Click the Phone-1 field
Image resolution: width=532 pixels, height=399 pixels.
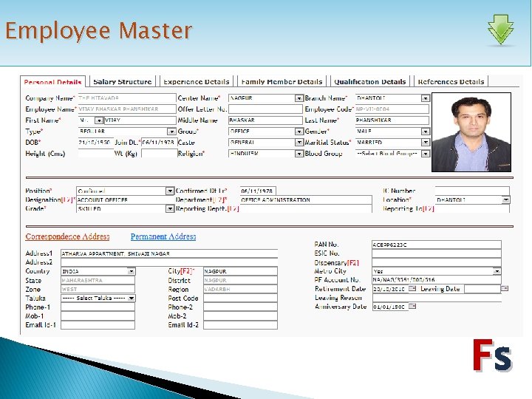[x=98, y=307]
